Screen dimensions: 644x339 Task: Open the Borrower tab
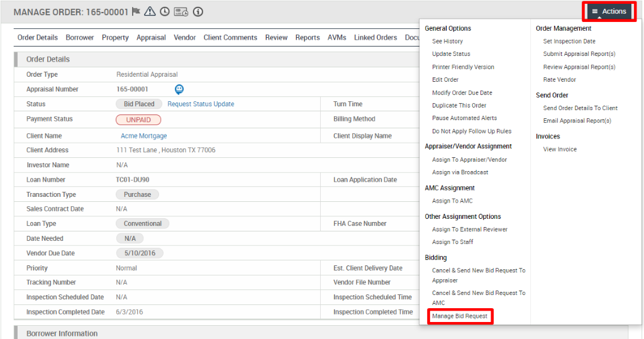pos(80,37)
